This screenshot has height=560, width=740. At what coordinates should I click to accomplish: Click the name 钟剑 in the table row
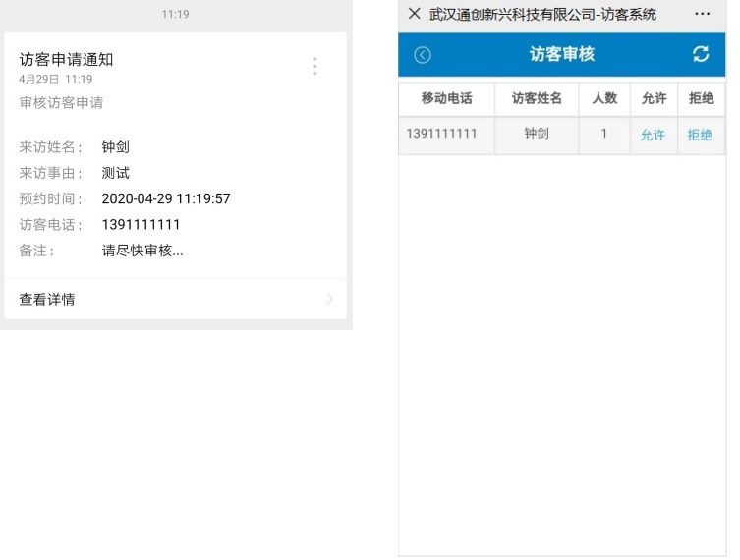pos(537,134)
